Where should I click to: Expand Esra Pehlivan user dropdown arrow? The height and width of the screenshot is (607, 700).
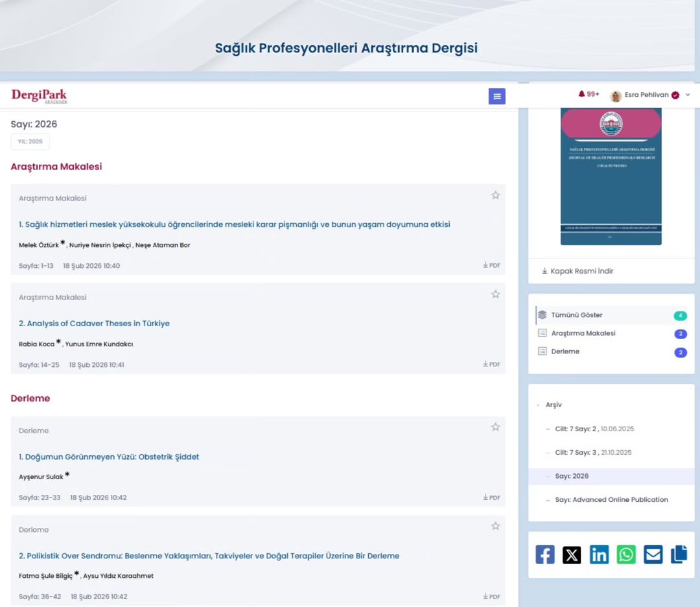pyautogui.click(x=688, y=95)
